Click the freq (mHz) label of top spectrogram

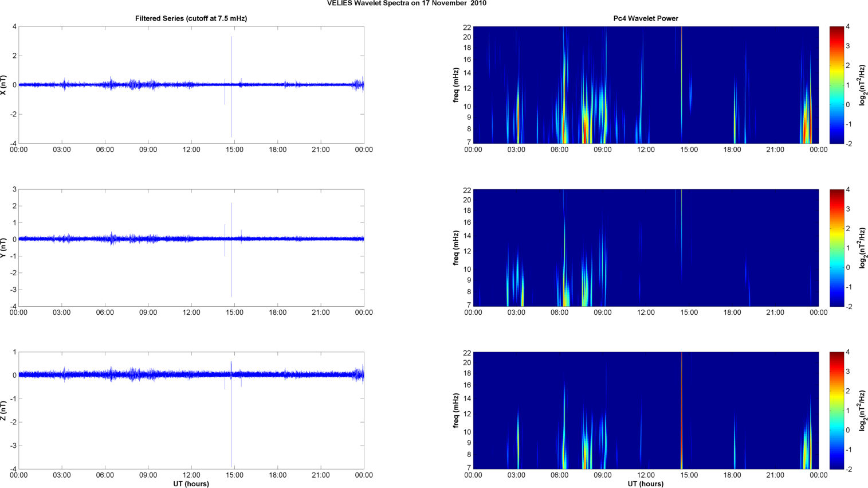tap(456, 85)
